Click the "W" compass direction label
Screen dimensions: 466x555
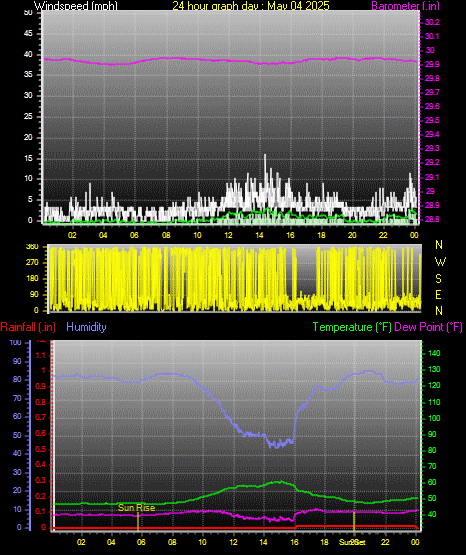[x=440, y=262]
